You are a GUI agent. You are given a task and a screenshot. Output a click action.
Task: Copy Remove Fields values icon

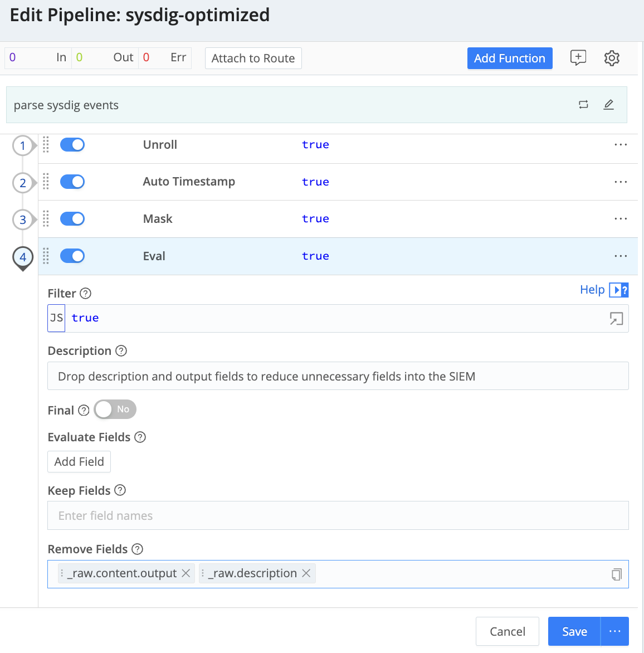[x=617, y=574]
